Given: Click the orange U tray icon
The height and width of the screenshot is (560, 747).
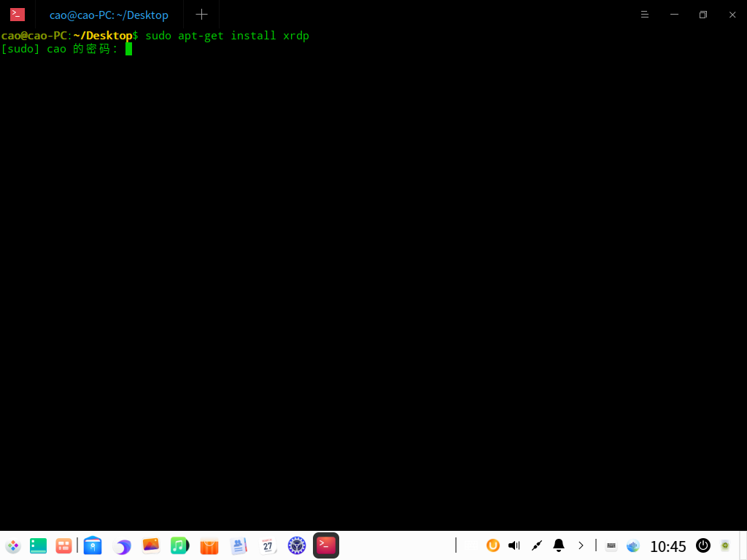Looking at the screenshot, I should pos(493,545).
